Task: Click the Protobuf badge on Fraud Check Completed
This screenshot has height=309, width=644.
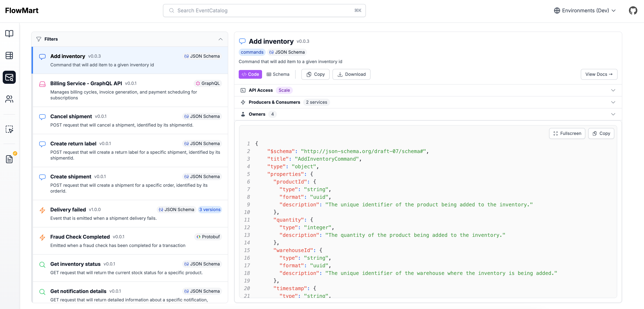Action: [208, 237]
